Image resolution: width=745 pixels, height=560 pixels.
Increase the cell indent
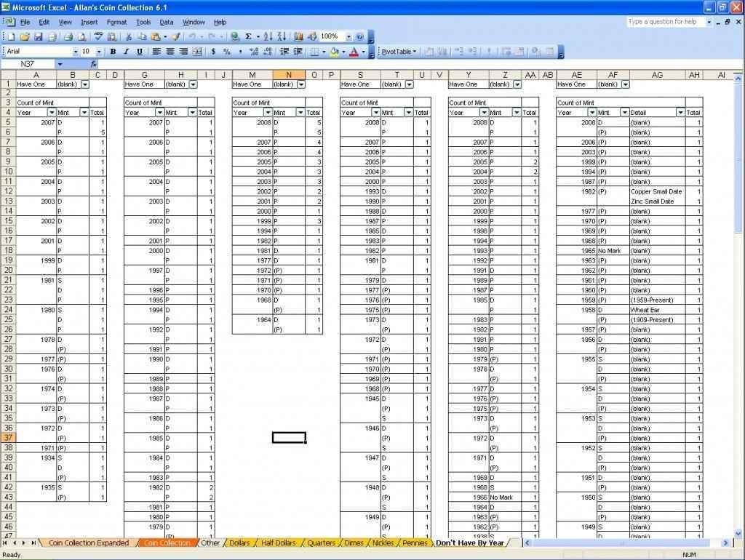[x=298, y=52]
